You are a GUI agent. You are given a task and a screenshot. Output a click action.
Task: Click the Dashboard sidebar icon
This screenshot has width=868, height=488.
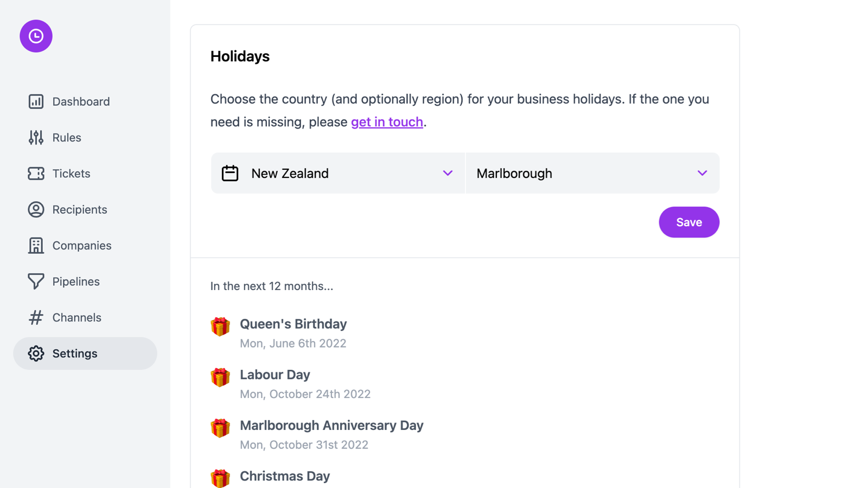35,101
